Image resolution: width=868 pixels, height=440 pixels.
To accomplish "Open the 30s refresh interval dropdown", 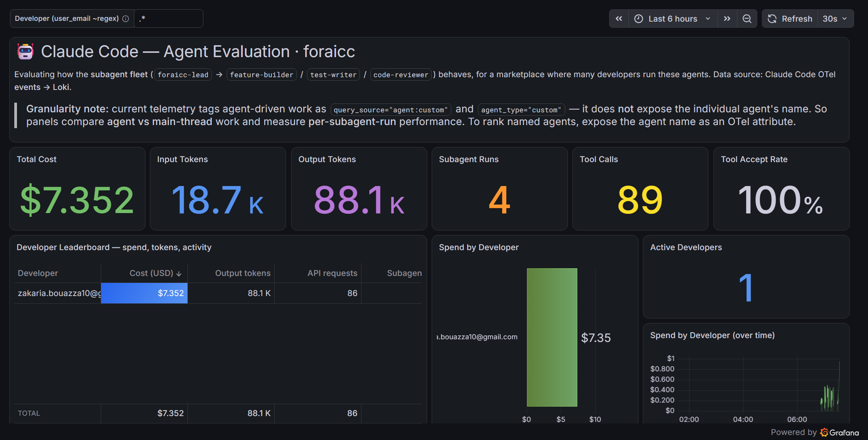I will (835, 19).
